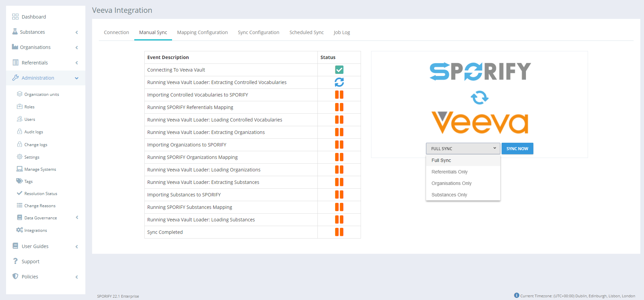The image size is (644, 300).
Task: Click the Dashboard grid icon
Action: [x=15, y=17]
